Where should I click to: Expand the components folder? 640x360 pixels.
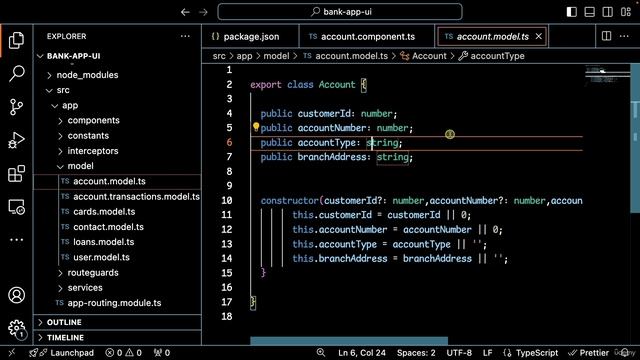pos(93,120)
